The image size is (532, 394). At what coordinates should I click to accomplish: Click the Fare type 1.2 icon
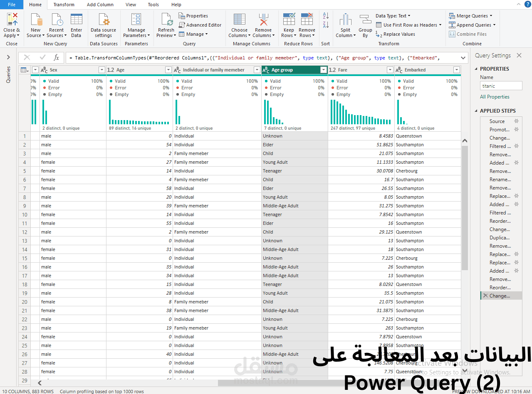pyautogui.click(x=332, y=70)
